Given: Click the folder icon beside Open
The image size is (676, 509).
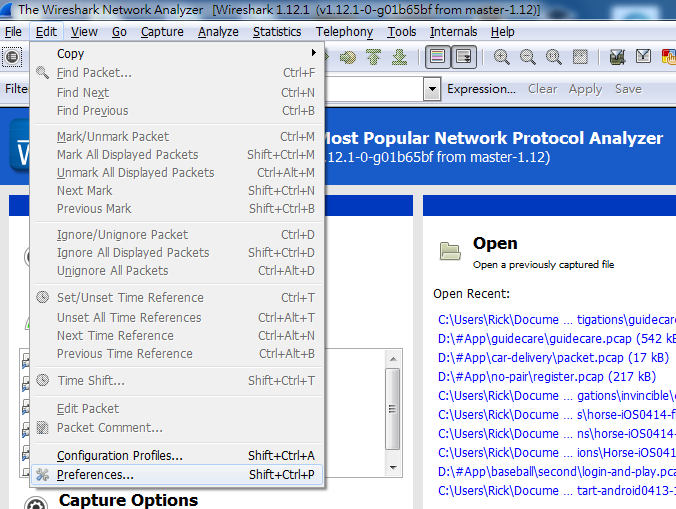Looking at the screenshot, I should point(450,251).
